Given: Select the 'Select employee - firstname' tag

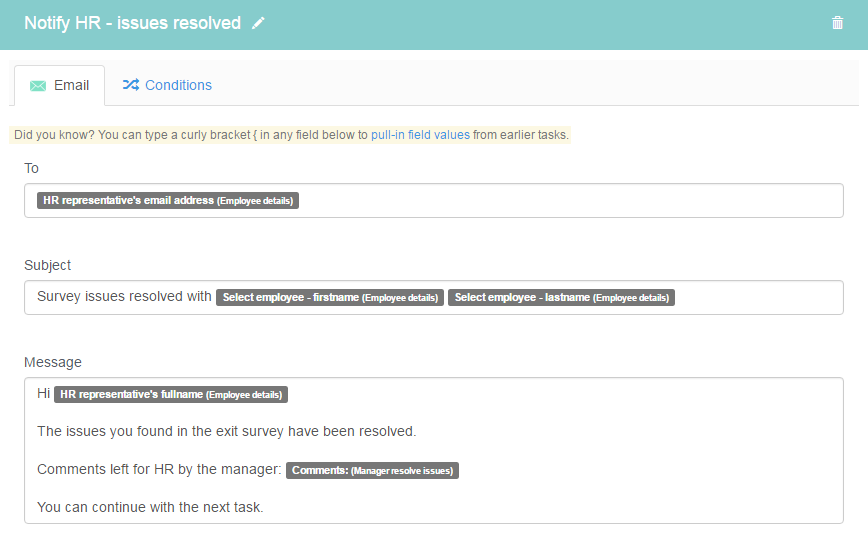Looking at the screenshot, I should (330, 297).
